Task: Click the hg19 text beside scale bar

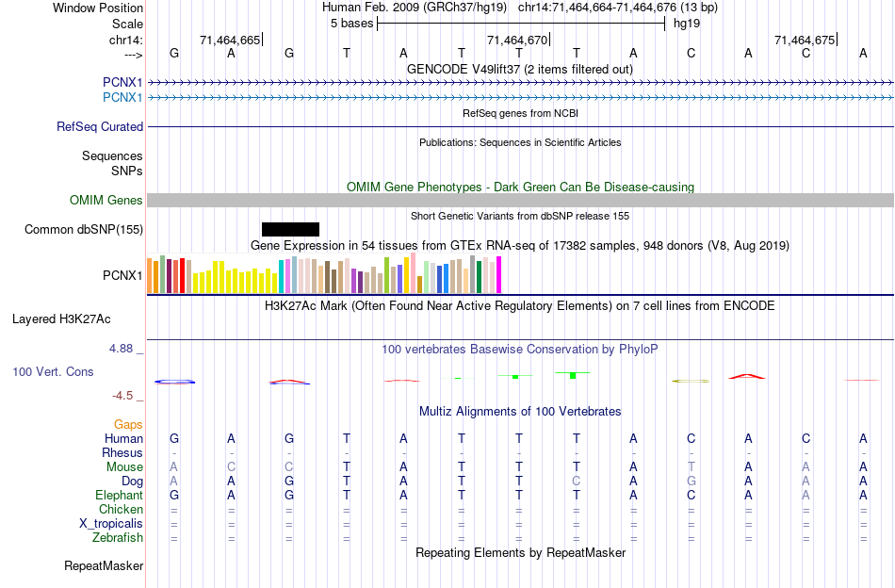Action: click(687, 24)
